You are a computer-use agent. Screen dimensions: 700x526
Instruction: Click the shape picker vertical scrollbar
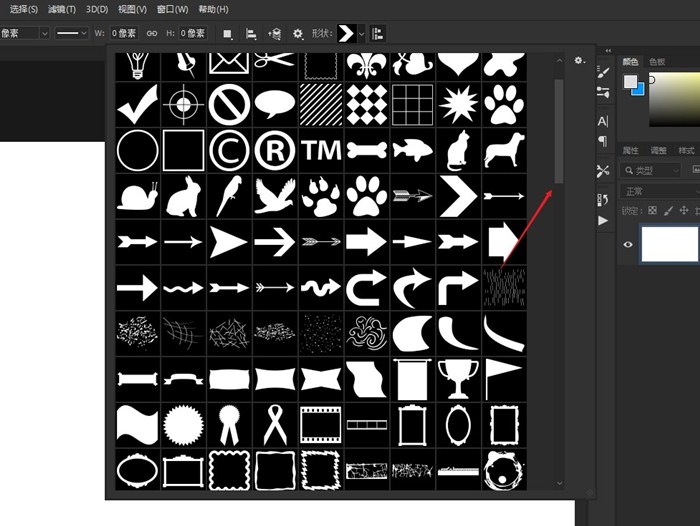click(559, 130)
